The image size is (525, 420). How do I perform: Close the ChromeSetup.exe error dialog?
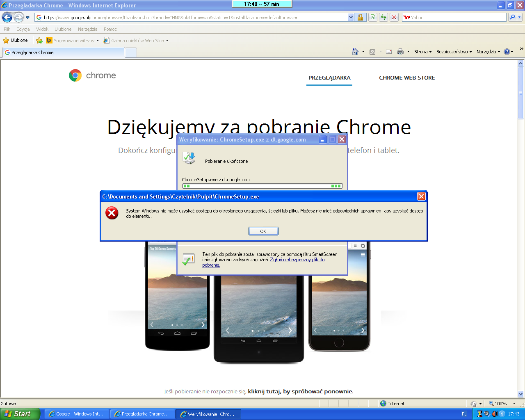(x=421, y=196)
